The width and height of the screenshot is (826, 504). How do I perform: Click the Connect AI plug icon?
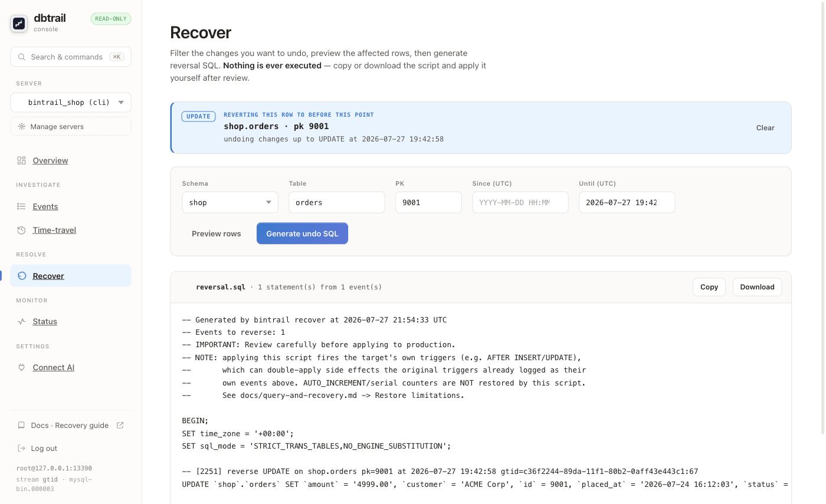[x=22, y=367]
